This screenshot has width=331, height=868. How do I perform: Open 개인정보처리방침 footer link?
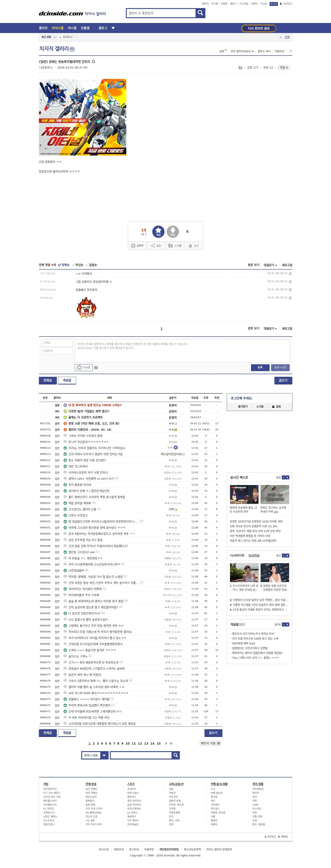169,849
